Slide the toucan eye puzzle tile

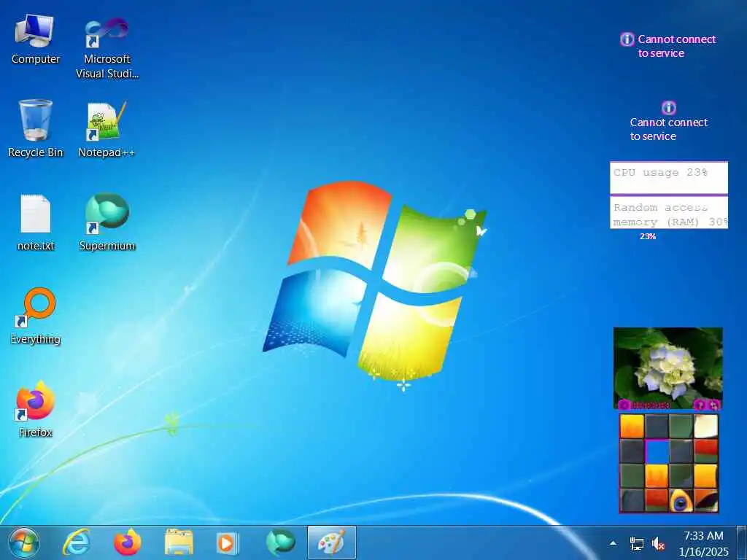[x=681, y=500]
